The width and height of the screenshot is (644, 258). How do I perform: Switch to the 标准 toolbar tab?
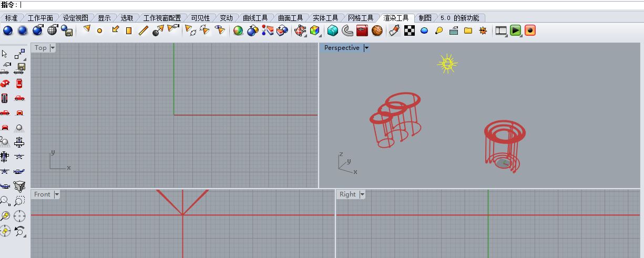coord(11,18)
